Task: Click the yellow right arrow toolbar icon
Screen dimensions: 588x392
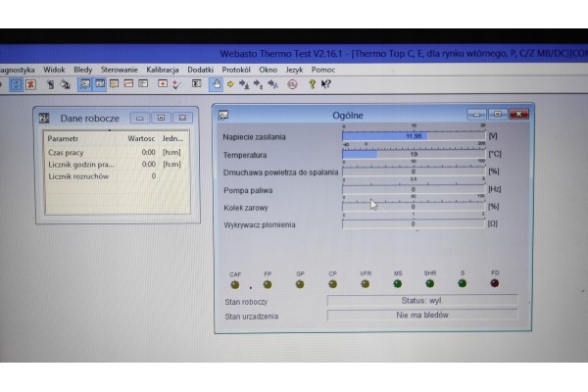Action: pos(230,84)
